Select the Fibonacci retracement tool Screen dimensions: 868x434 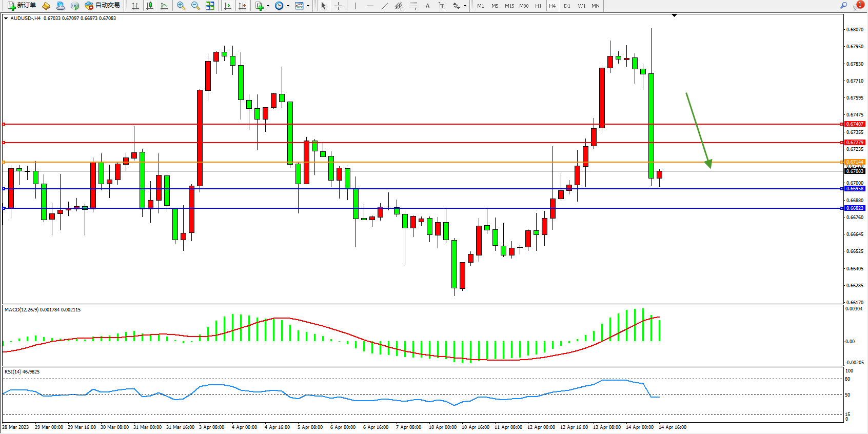point(413,6)
